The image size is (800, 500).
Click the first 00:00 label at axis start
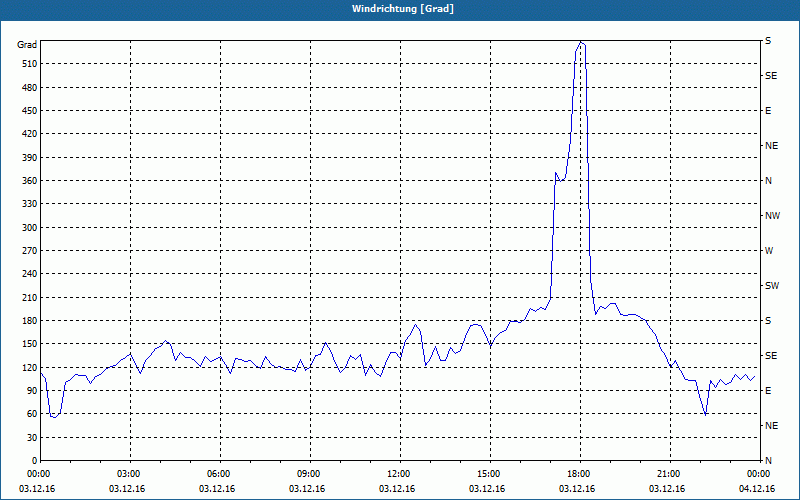click(36, 474)
